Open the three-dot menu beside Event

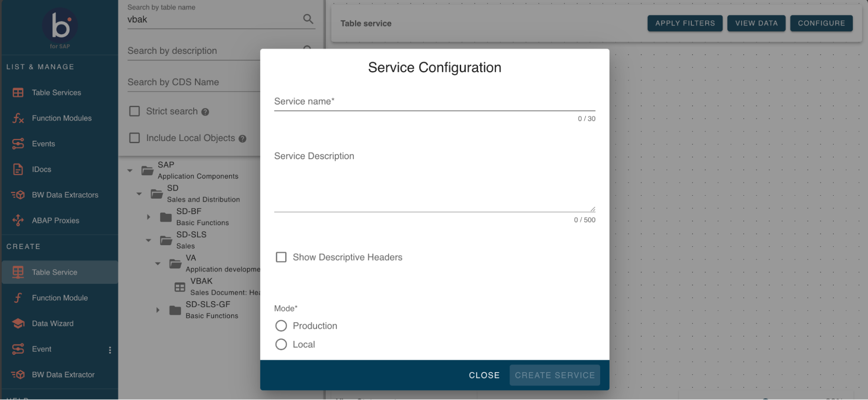pos(110,350)
